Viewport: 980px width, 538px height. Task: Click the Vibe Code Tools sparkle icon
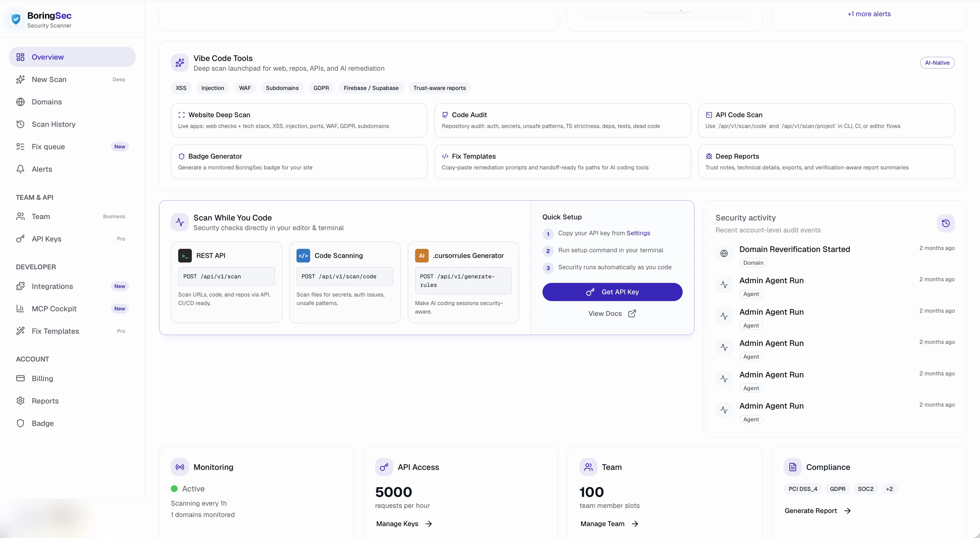tap(180, 63)
